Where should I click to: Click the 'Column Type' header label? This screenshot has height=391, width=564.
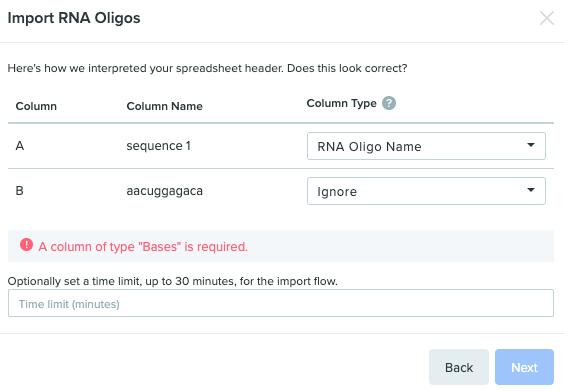pyautogui.click(x=341, y=103)
